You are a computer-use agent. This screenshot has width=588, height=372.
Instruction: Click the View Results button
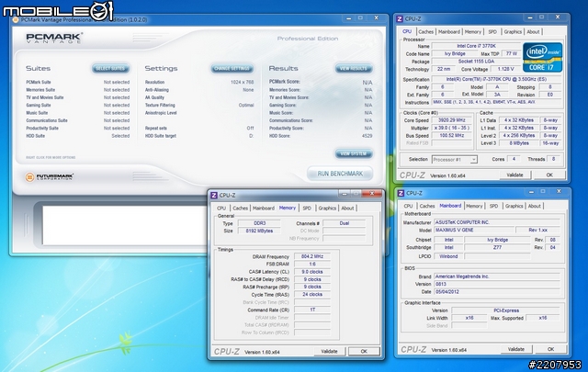(x=354, y=68)
